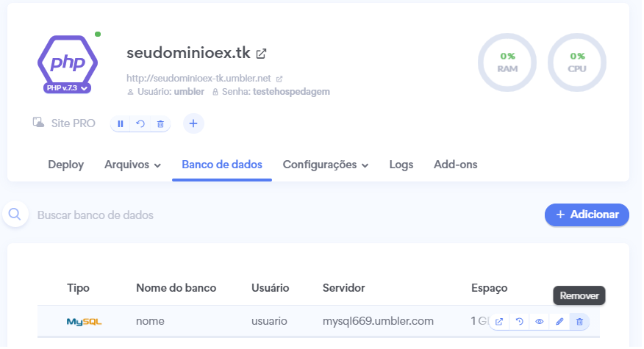Restore the nome database with the history icon
The height and width of the screenshot is (349, 644).
pyautogui.click(x=519, y=322)
